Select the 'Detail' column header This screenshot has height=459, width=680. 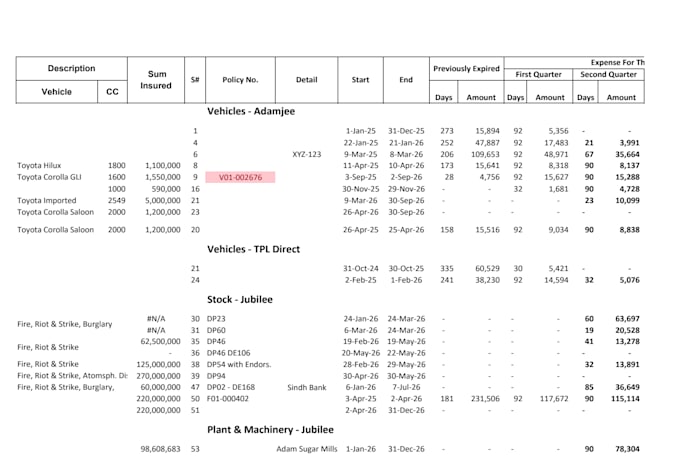click(307, 80)
